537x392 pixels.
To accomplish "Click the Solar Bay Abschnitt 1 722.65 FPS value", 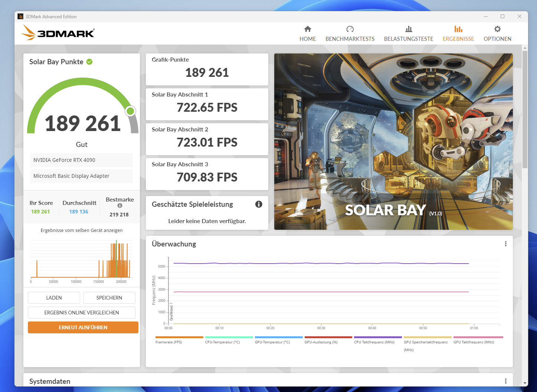I will point(207,107).
